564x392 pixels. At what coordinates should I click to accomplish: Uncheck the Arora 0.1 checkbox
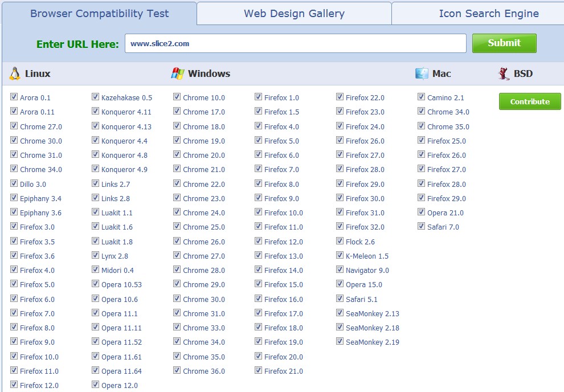(14, 97)
